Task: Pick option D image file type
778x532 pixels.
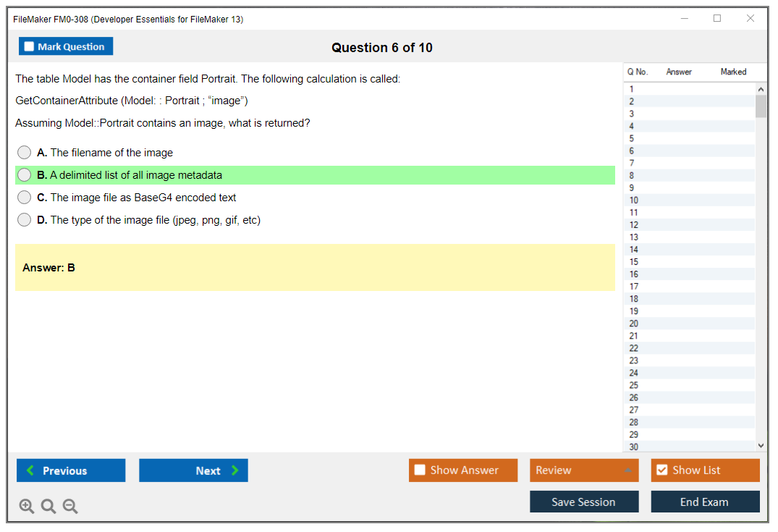Action: [25, 220]
